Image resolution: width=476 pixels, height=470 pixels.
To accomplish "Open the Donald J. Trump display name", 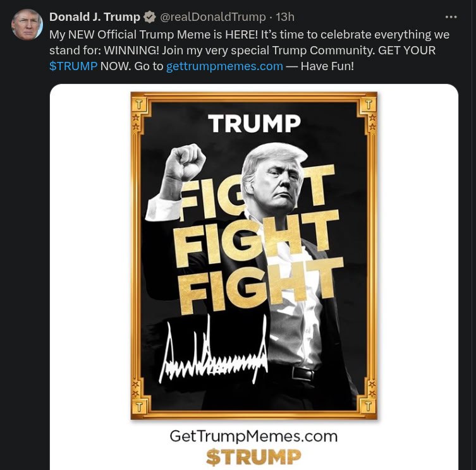I will click(95, 17).
